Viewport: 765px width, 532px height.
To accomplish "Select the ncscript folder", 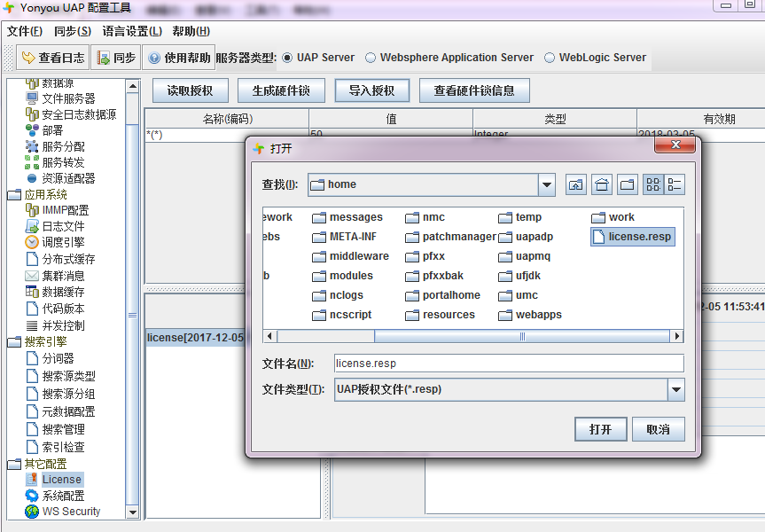I will tap(342, 315).
